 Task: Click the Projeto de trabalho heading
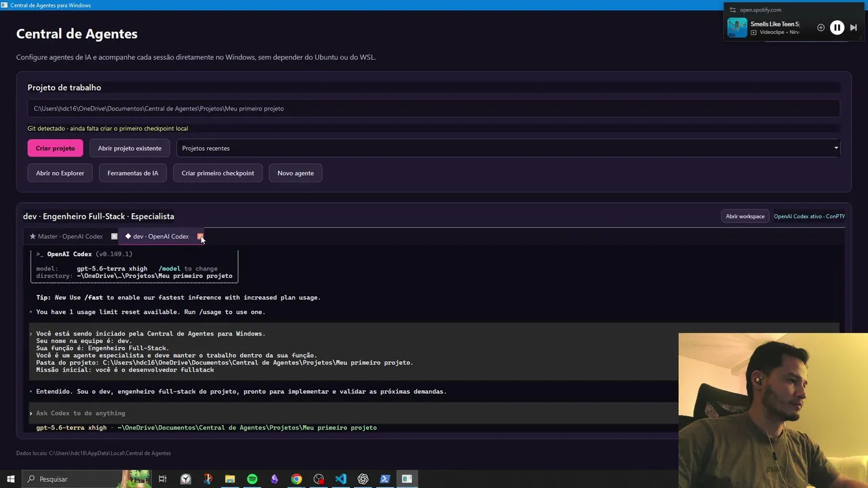coord(64,87)
